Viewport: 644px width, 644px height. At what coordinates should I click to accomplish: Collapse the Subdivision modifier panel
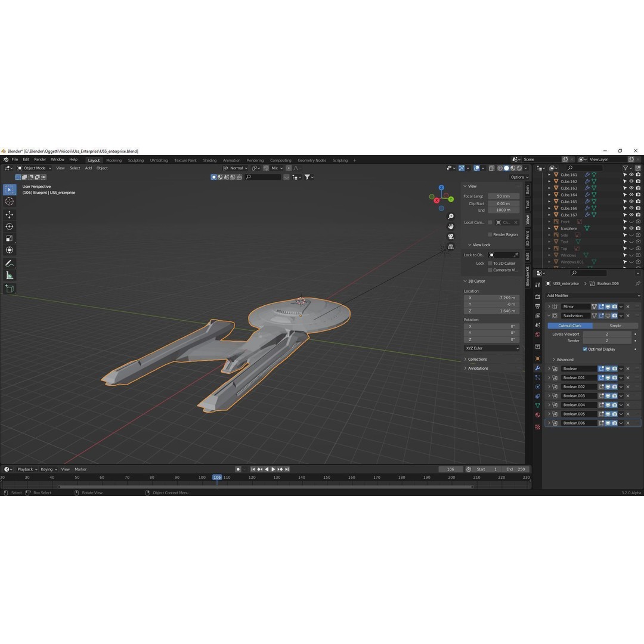549,316
